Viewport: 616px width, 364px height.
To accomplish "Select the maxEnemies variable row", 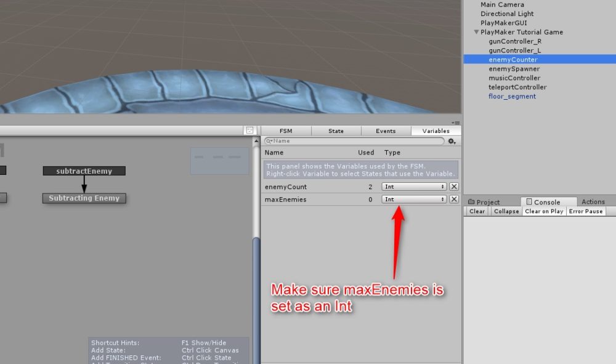I will [x=361, y=199].
